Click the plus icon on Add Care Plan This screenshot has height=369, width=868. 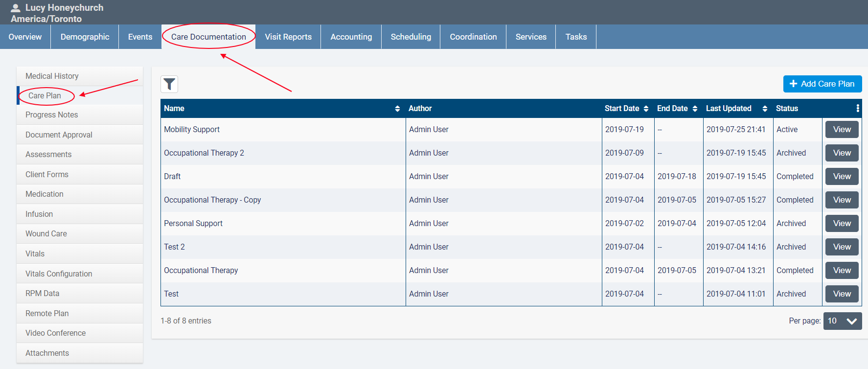point(793,84)
